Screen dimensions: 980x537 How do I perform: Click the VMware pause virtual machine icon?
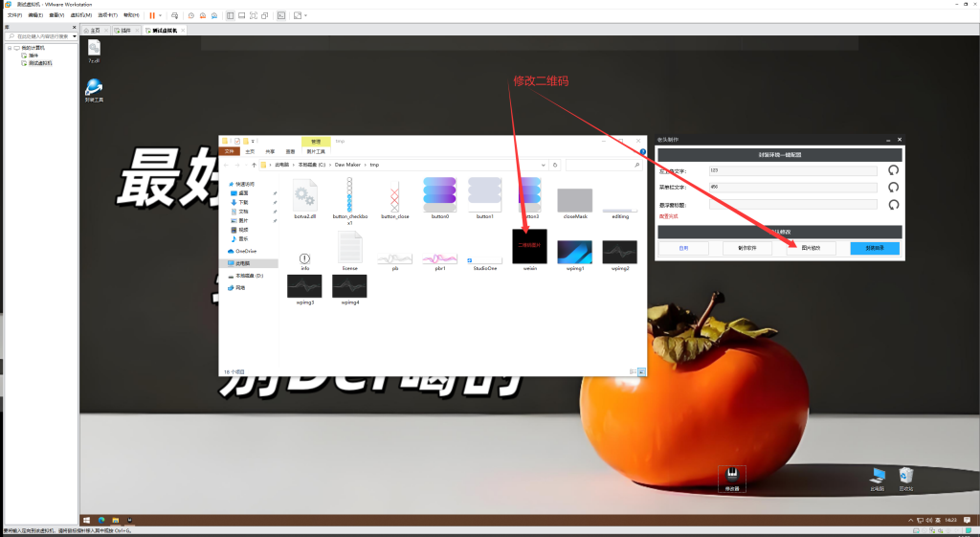pyautogui.click(x=151, y=15)
